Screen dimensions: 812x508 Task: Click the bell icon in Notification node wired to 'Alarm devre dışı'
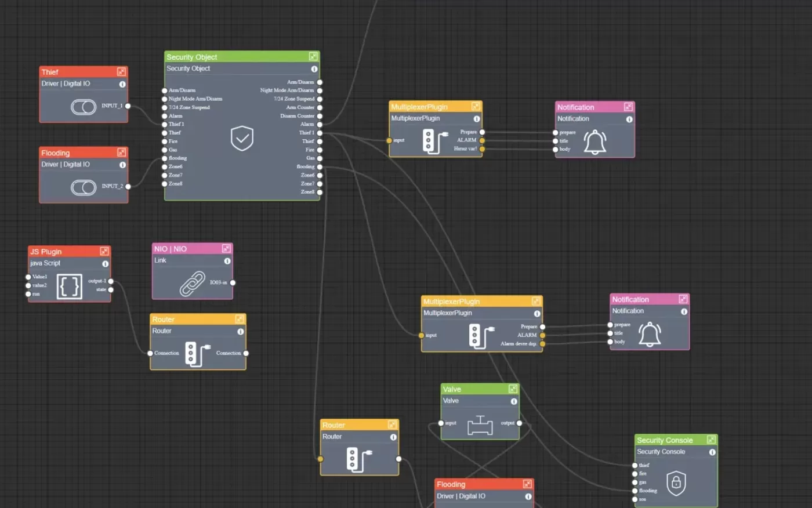point(650,335)
